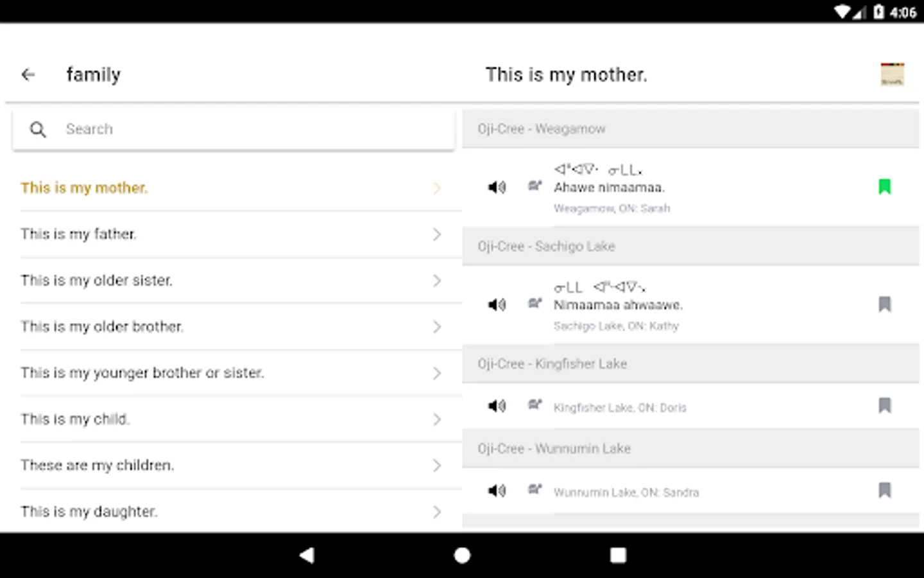Select This is my older brother phrase
The height and width of the screenshot is (578, 924).
tap(103, 327)
